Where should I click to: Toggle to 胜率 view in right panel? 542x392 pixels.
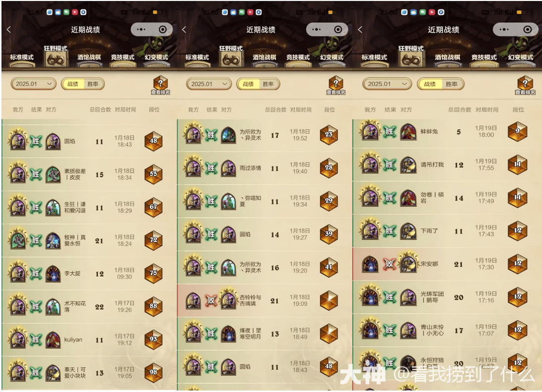pyautogui.click(x=451, y=84)
